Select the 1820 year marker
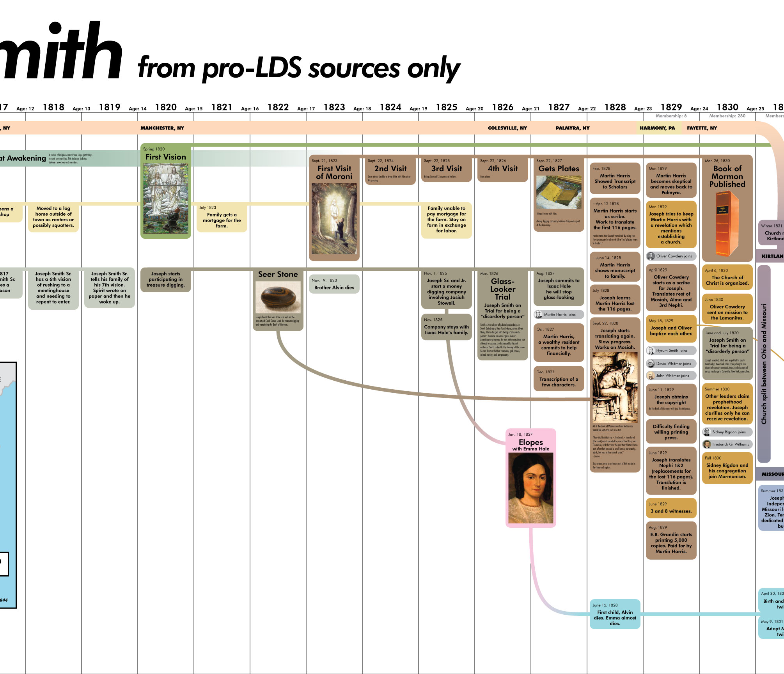784x674 pixels. pos(166,107)
